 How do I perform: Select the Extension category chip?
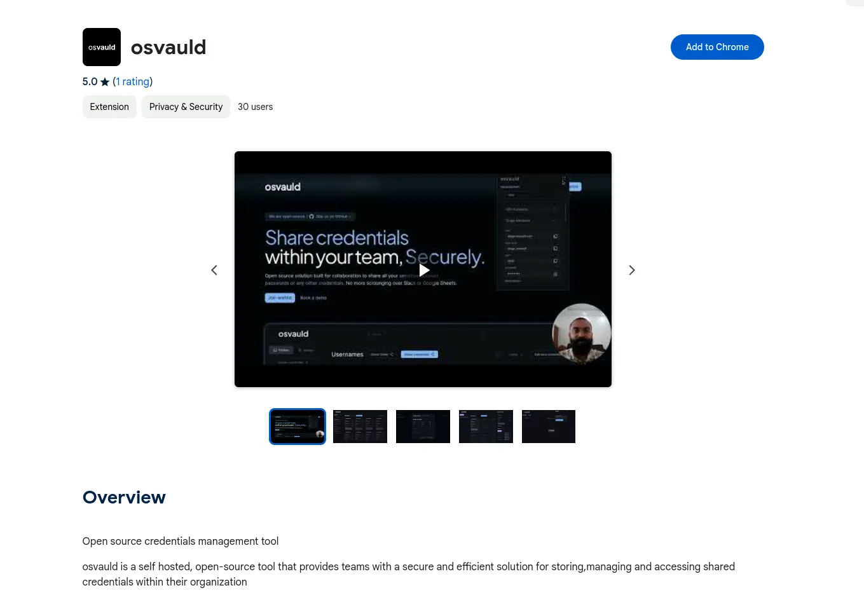(109, 107)
